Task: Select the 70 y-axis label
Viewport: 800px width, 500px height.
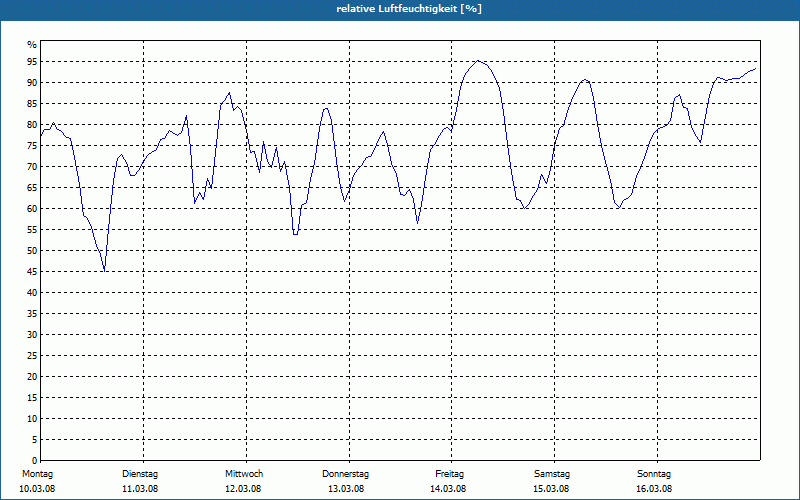Action: (x=32, y=167)
